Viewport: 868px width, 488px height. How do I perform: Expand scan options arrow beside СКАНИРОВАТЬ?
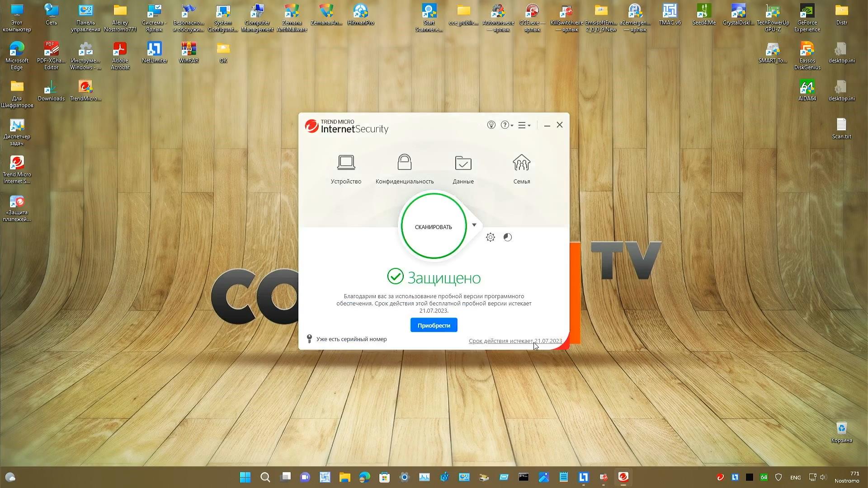pos(474,225)
